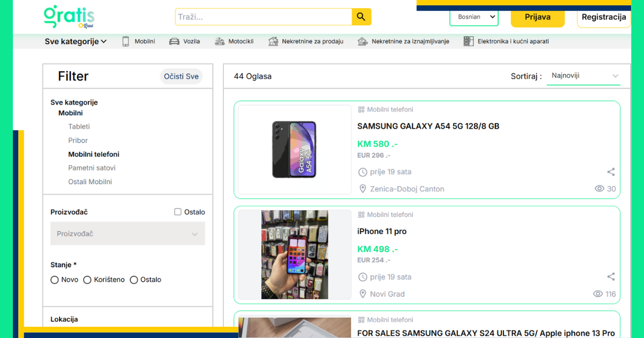Open Nekretnine za prodaju category
Screen dimensions: 644x338
(305, 41)
